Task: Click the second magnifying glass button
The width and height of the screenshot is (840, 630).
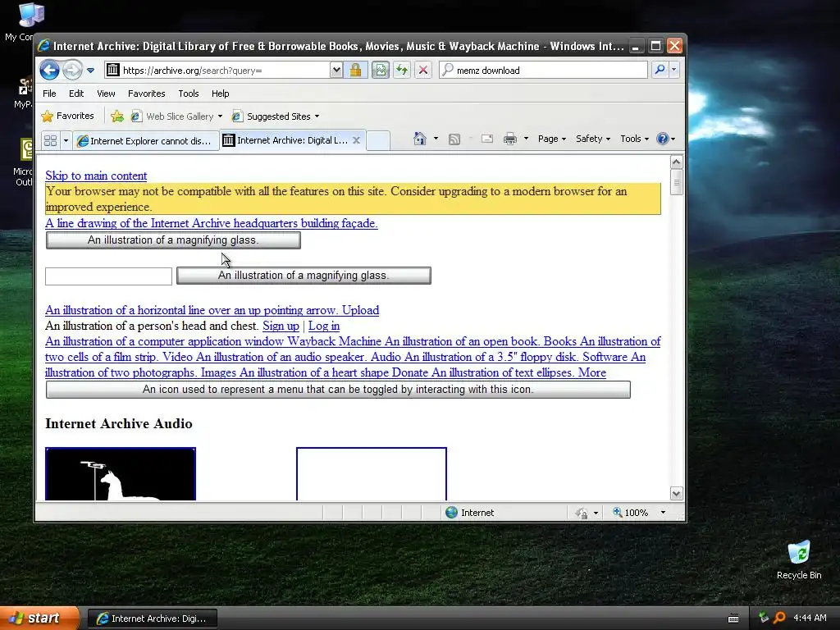Action: pyautogui.click(x=304, y=276)
